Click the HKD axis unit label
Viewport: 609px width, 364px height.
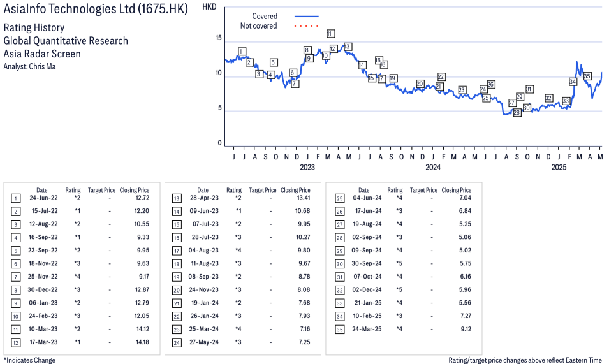click(209, 7)
